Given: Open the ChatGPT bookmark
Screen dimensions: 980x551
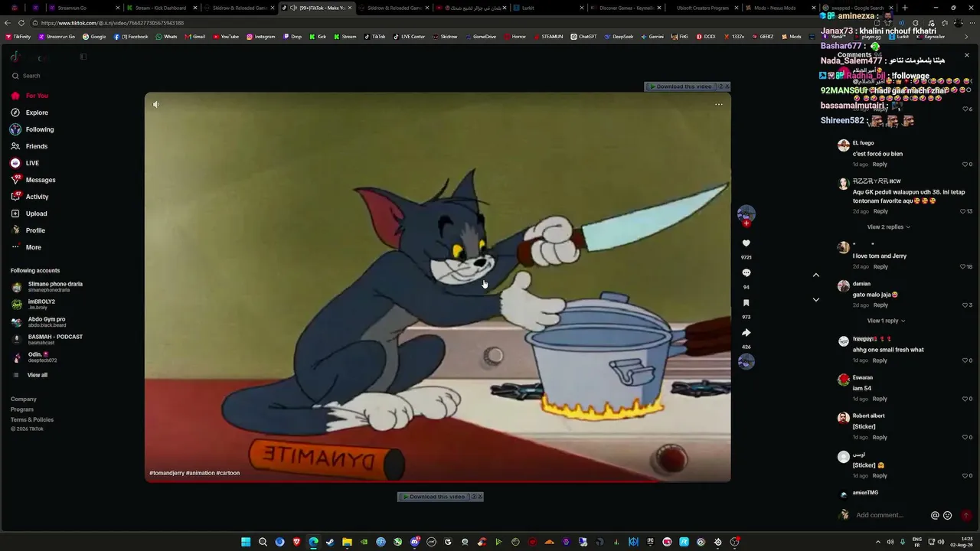Looking at the screenshot, I should click(583, 37).
